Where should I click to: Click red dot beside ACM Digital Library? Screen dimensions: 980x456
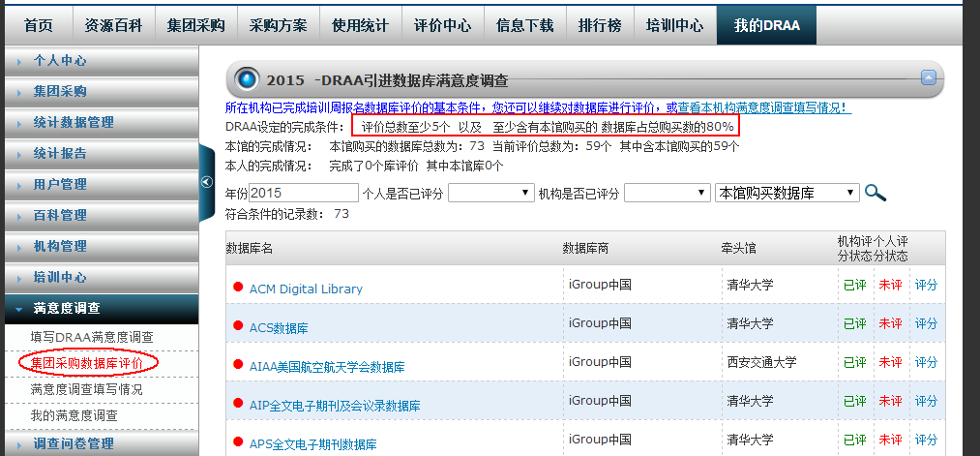(x=237, y=288)
